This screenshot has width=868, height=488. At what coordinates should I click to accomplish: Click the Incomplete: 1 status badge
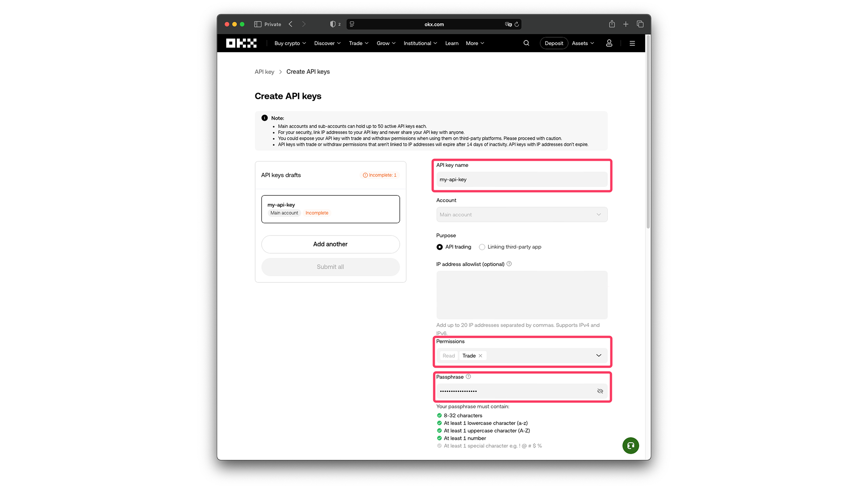point(380,175)
